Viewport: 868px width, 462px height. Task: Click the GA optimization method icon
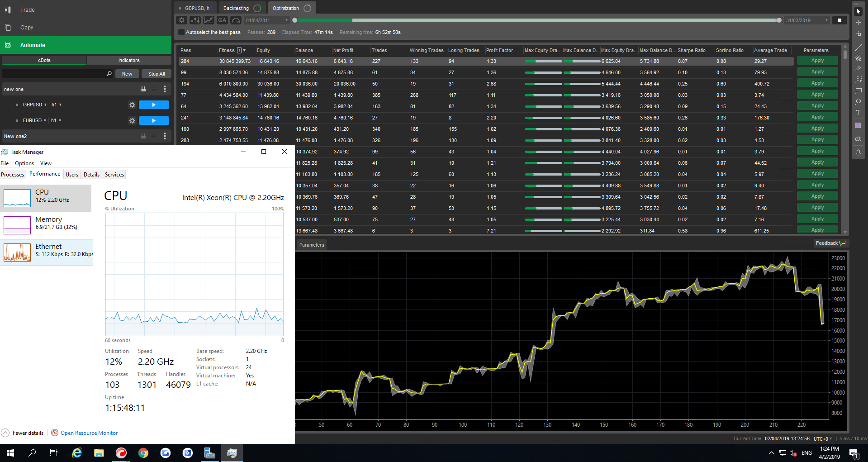click(222, 20)
